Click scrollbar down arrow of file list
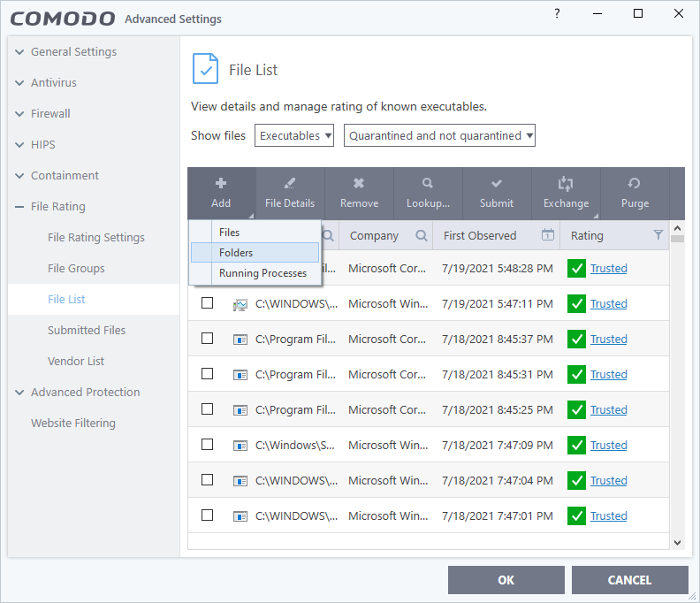Image resolution: width=700 pixels, height=603 pixels. coord(677,543)
